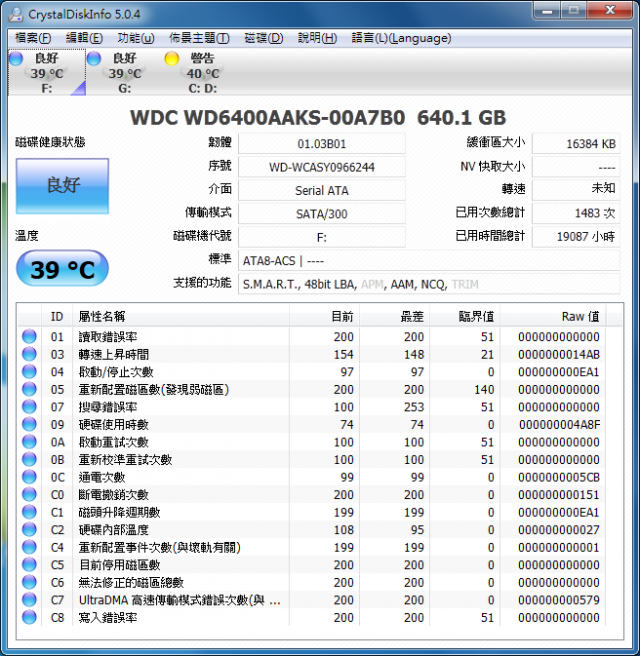
Task: Click the 1483 次 power-on count value
Action: coord(576,213)
